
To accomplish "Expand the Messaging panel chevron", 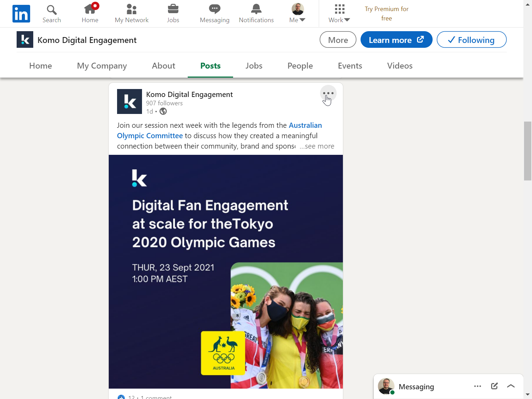I will 511,386.
